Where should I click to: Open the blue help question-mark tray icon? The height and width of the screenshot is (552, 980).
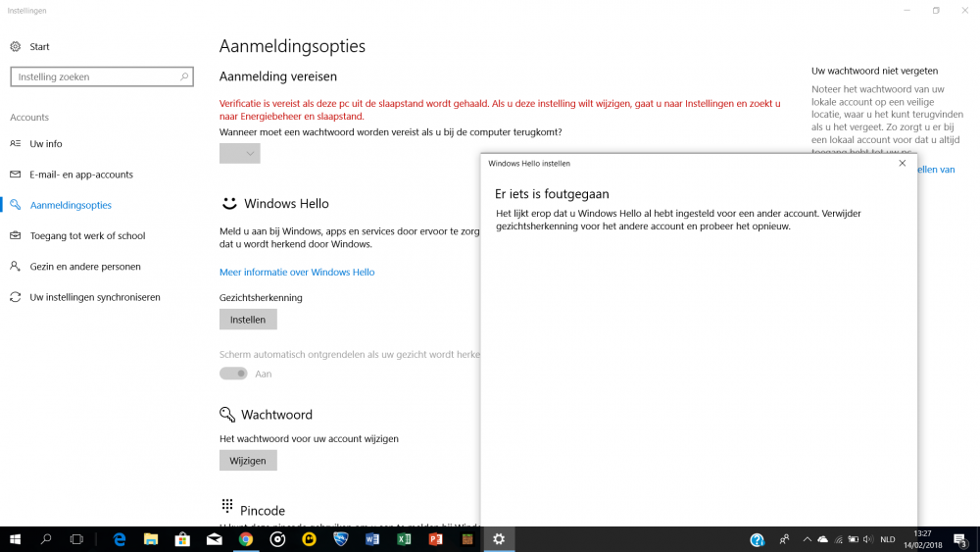(x=757, y=539)
